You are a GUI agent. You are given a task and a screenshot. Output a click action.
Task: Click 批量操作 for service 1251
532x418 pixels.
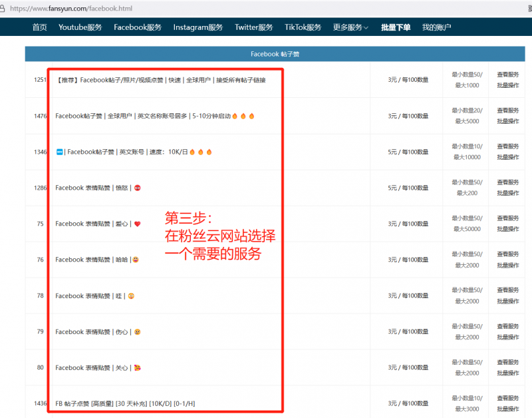tap(508, 86)
